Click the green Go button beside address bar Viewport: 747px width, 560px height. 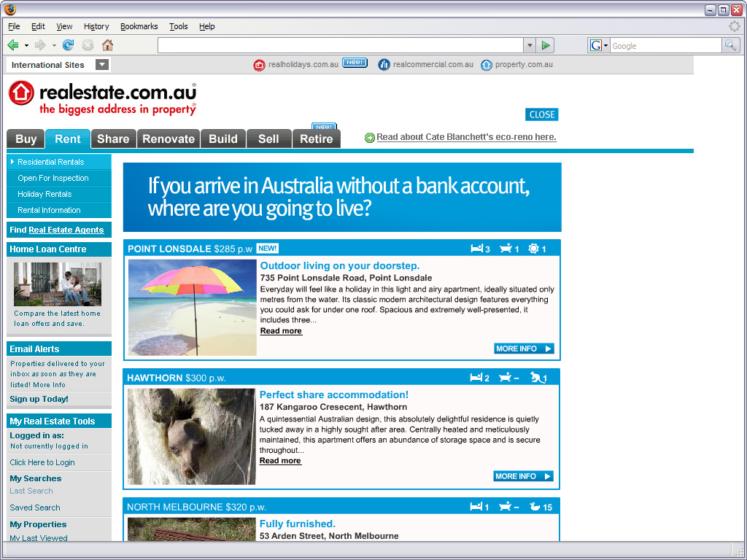(x=546, y=46)
